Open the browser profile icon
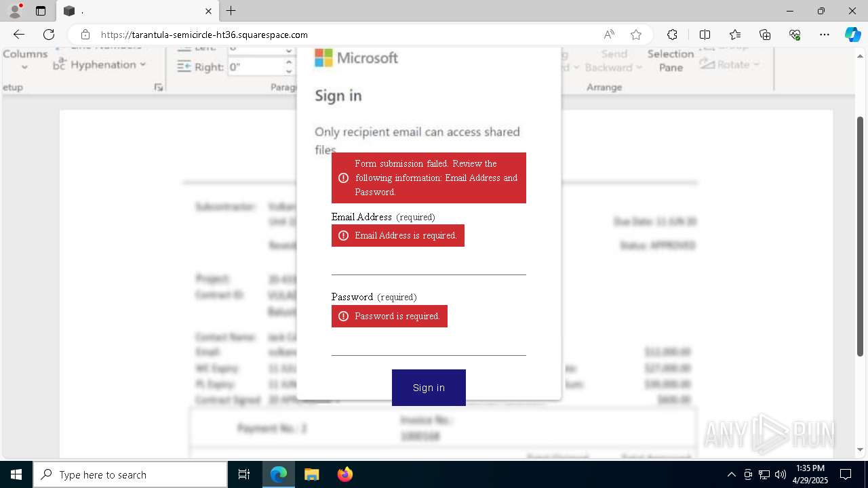This screenshot has height=488, width=868. [x=14, y=11]
